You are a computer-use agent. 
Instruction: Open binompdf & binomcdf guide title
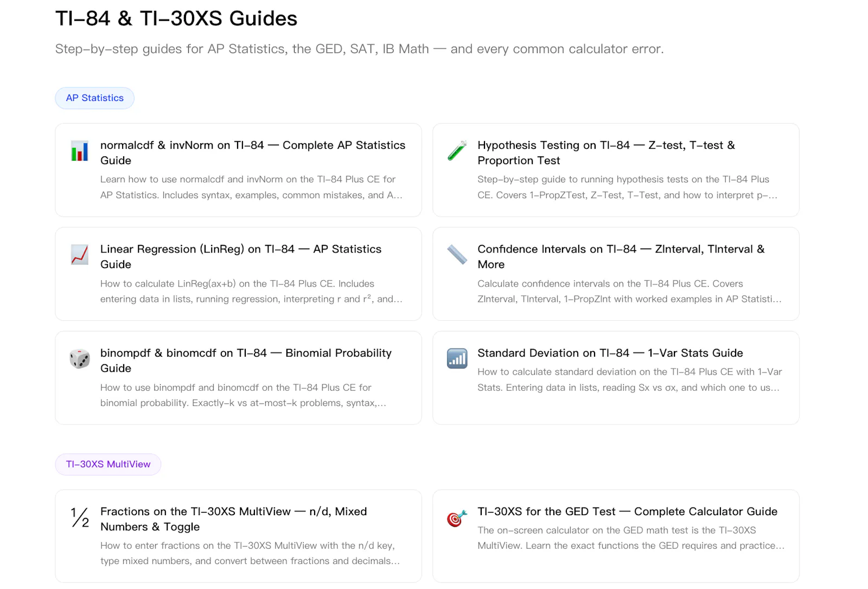[x=246, y=360]
